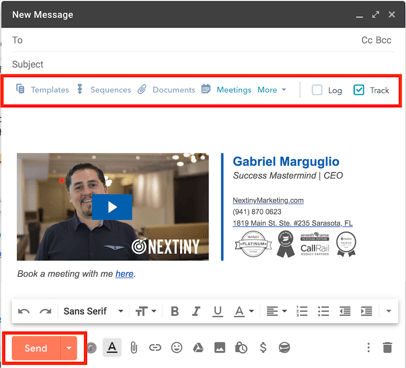
Task: Click the 1819 Main St address link
Action: pyautogui.click(x=293, y=223)
